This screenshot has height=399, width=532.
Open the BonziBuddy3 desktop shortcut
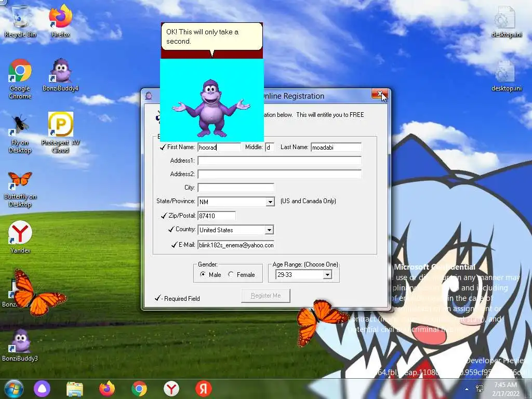20,345
